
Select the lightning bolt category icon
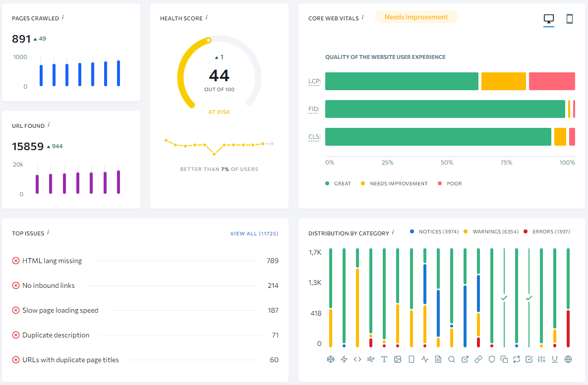pos(344,359)
